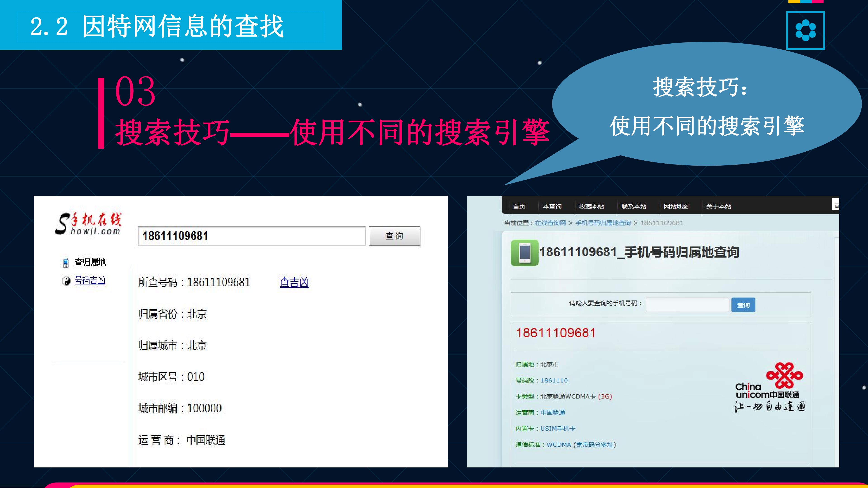This screenshot has height=488, width=868.
Task: Click the 查询 button on howji.com
Action: click(x=394, y=236)
